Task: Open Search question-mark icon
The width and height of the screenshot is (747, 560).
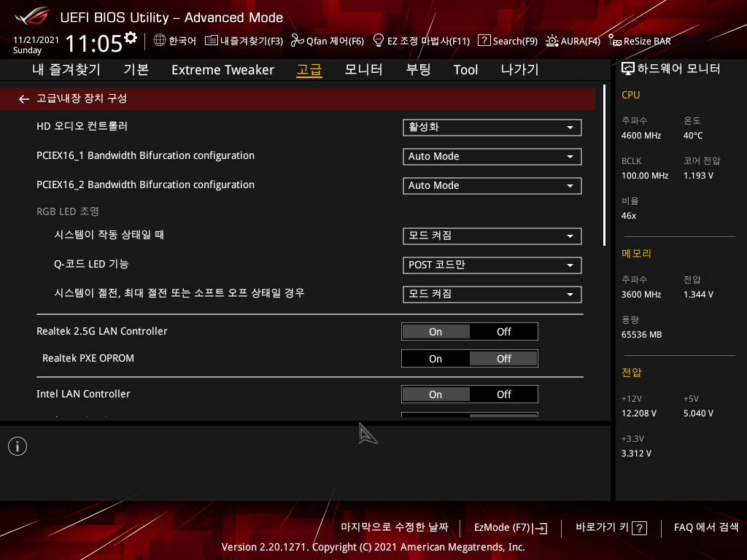Action: (x=484, y=41)
